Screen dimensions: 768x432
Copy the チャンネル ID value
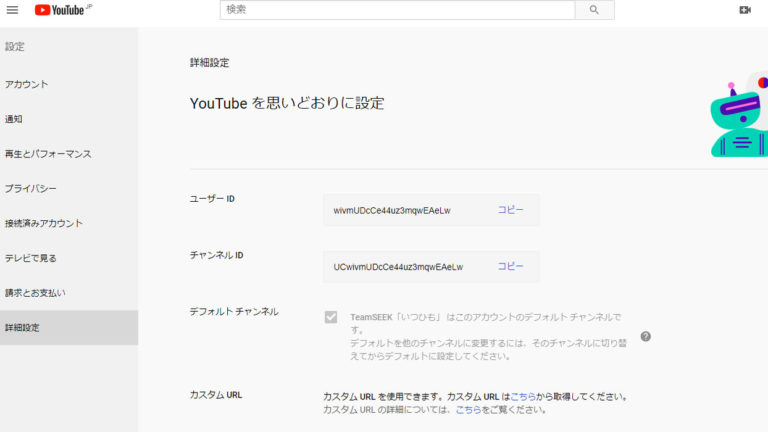[510, 267]
